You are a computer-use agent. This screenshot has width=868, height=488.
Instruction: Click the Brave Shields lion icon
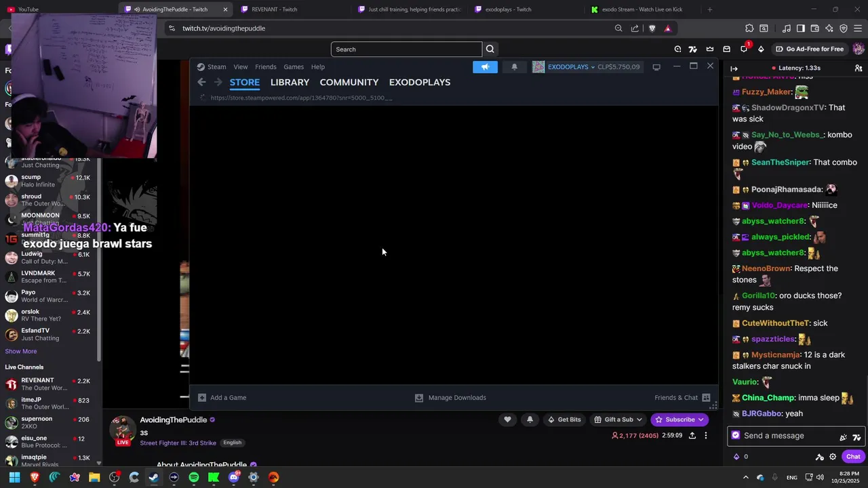tap(652, 28)
